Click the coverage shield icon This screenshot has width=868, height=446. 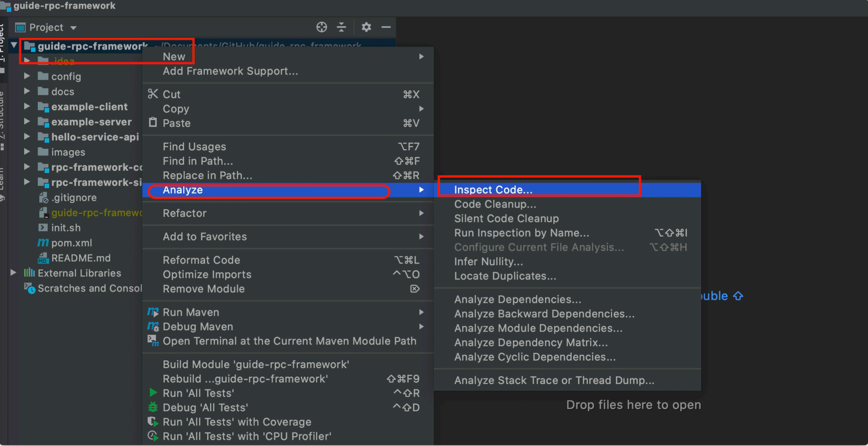tap(153, 421)
